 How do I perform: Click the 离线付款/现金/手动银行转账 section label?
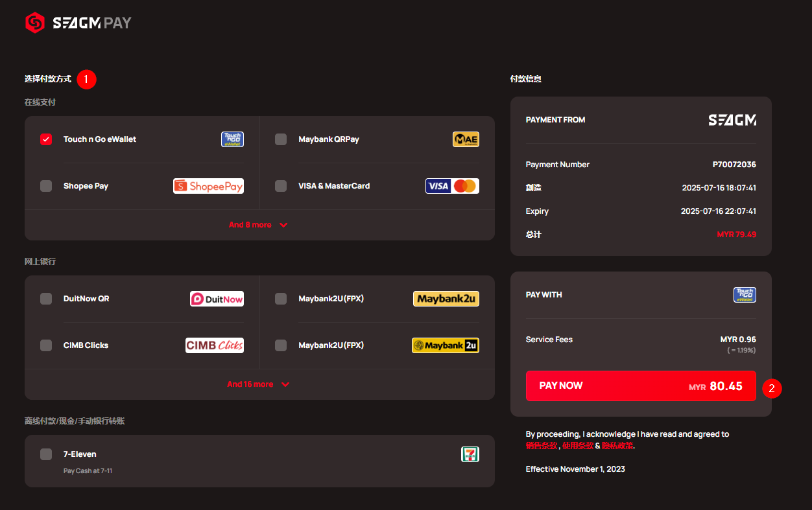(x=75, y=421)
